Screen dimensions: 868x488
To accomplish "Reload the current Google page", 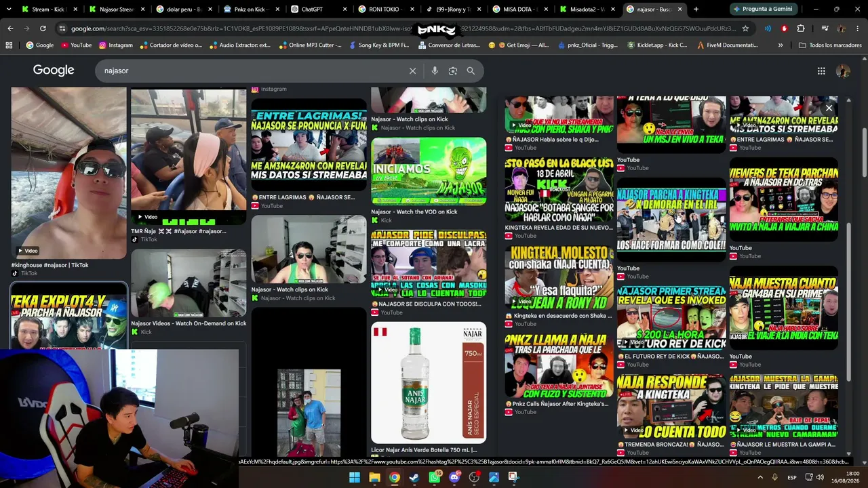I will (x=43, y=28).
